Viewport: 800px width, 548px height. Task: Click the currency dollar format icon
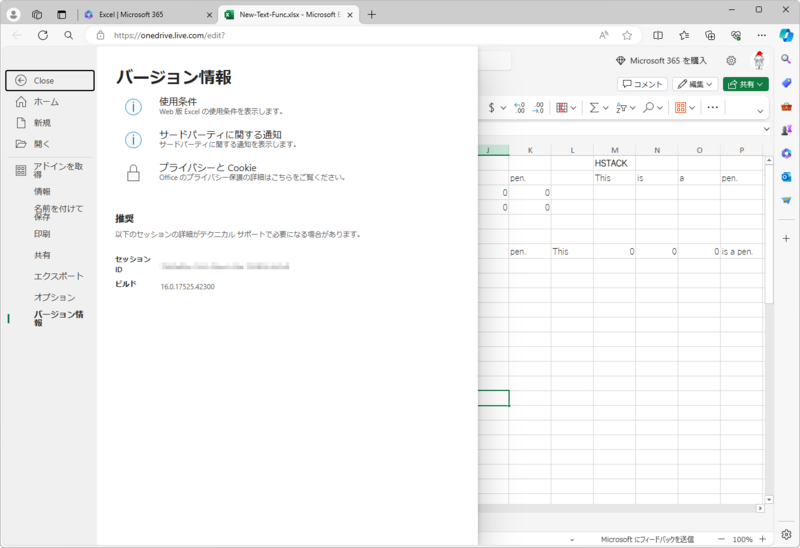tap(491, 107)
